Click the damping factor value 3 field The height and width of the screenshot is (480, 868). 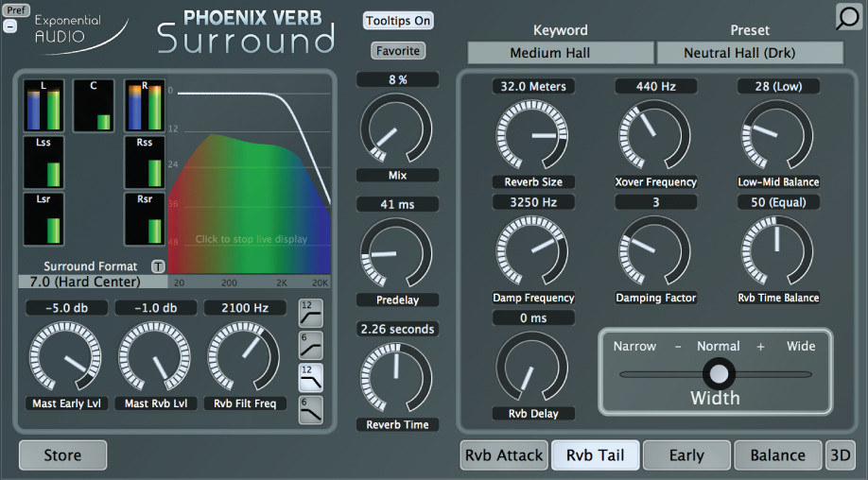tap(655, 202)
